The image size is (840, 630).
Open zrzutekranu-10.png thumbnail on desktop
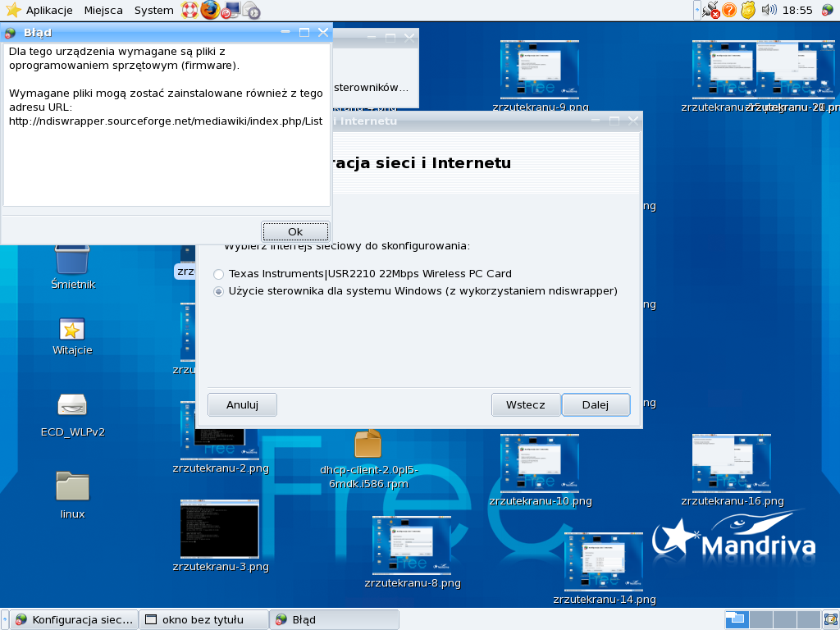tap(539, 463)
